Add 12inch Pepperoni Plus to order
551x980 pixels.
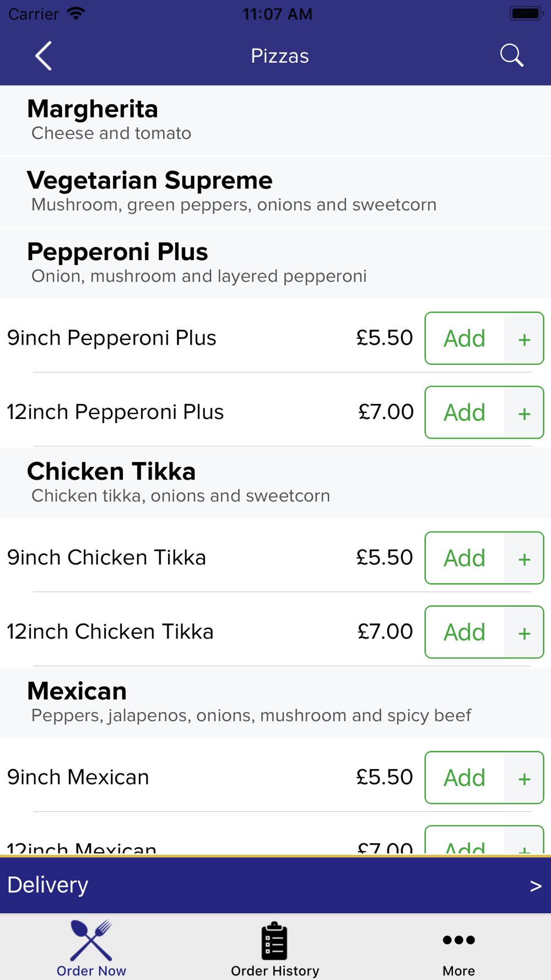pyautogui.click(x=464, y=412)
